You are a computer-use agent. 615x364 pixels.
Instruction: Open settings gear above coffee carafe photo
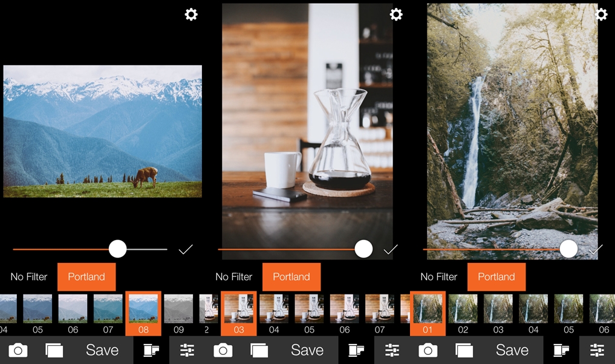(395, 15)
